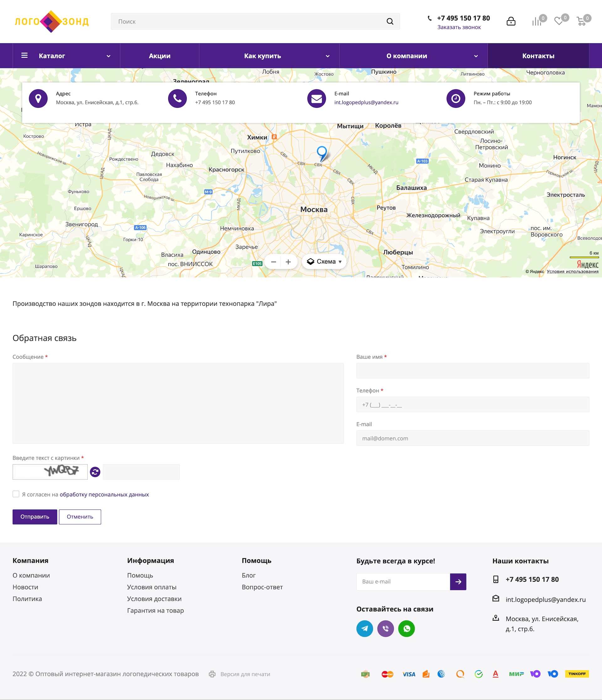Open the Telegram social icon
This screenshot has height=700, width=602.
point(365,629)
